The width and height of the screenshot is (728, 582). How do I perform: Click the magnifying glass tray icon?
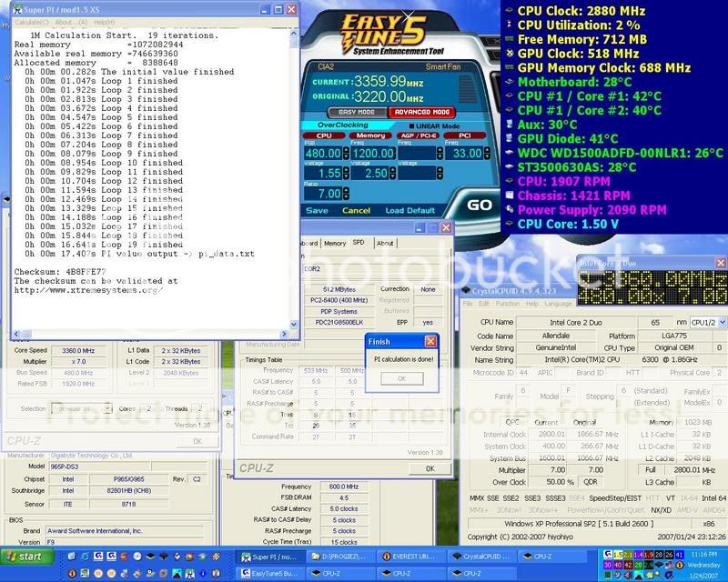click(x=658, y=575)
